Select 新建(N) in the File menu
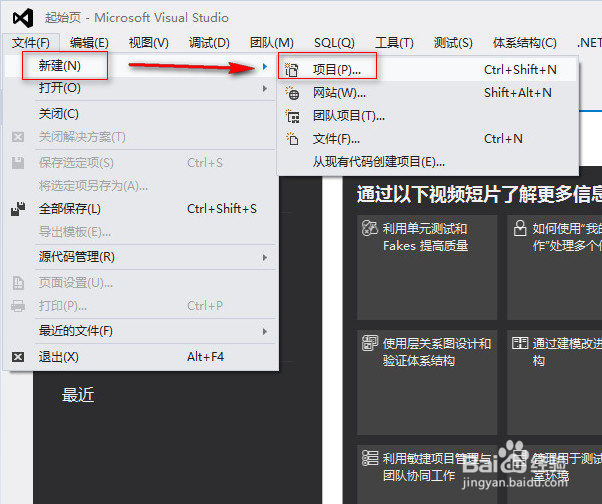 pyautogui.click(x=141, y=66)
